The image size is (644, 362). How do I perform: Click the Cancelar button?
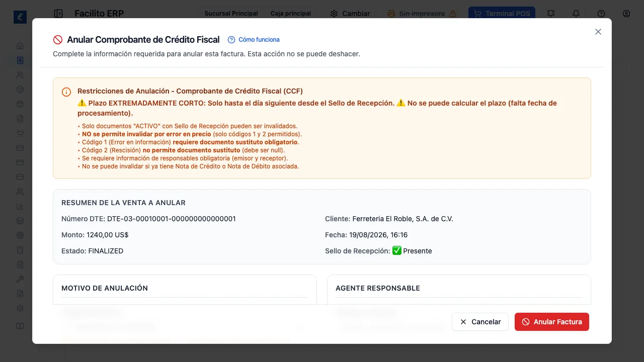(480, 322)
